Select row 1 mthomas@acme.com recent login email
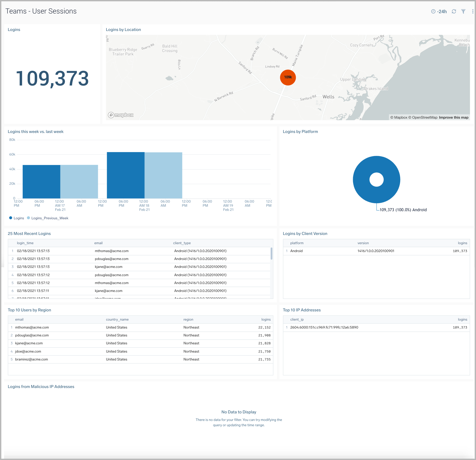The image size is (476, 460). [112, 251]
